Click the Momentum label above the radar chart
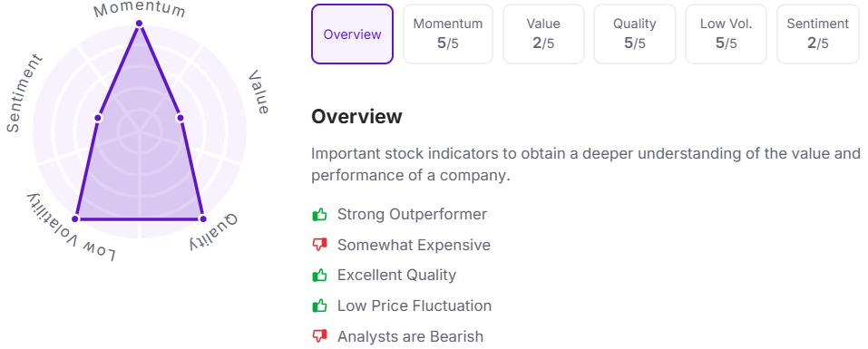Screen dimensions: 868x349 [140, 9]
